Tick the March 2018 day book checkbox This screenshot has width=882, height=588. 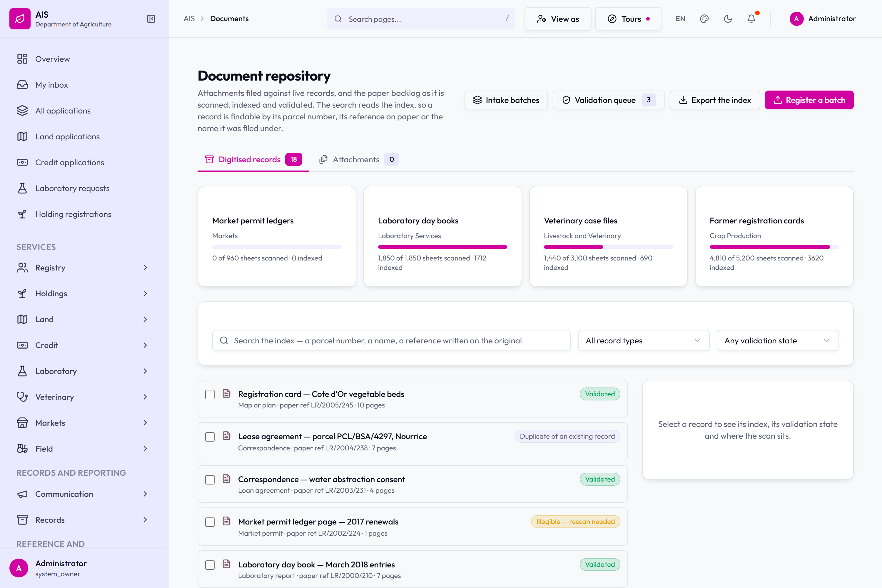210,565
